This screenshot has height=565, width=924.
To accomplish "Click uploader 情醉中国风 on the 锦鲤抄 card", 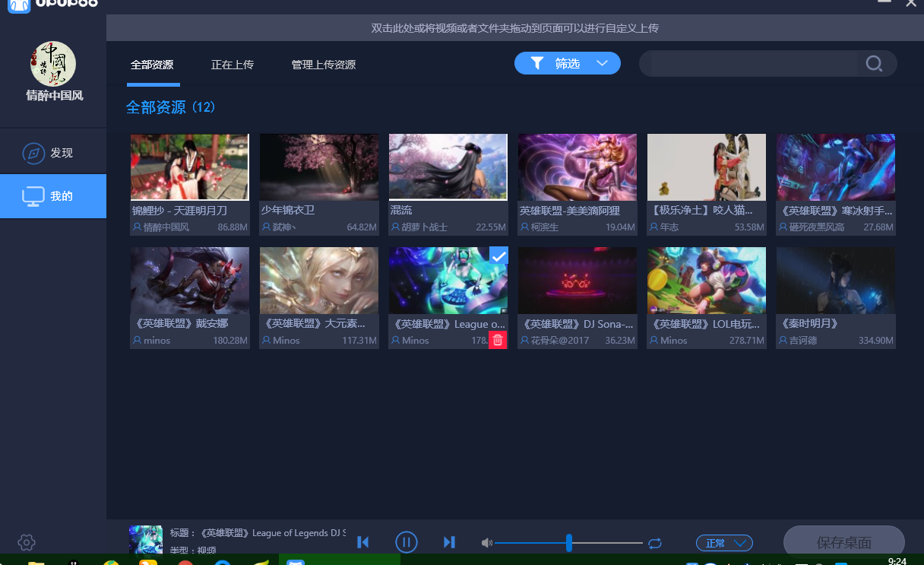I will (x=166, y=227).
